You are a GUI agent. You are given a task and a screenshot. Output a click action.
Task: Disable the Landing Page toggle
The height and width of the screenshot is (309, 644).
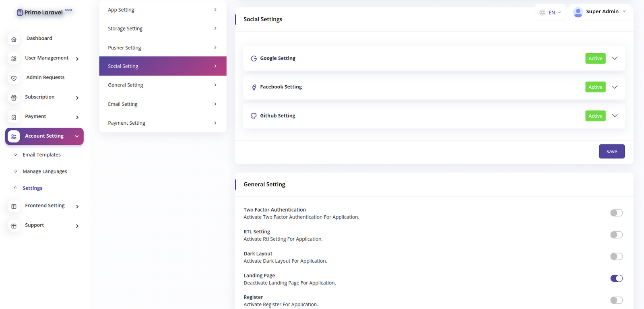[616, 278]
